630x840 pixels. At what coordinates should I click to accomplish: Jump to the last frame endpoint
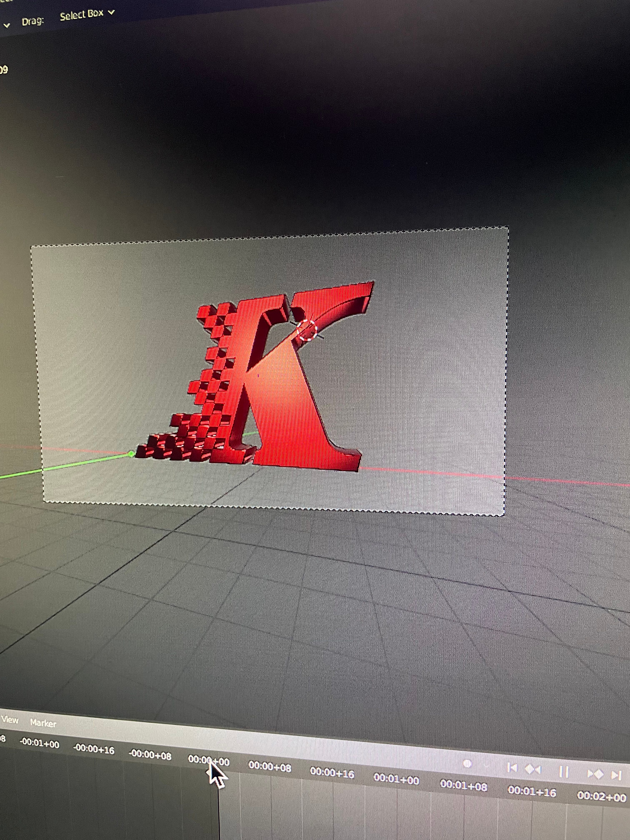pos(616,775)
